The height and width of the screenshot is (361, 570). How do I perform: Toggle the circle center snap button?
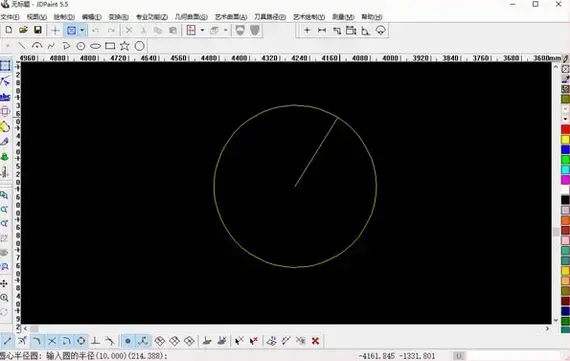[81, 341]
